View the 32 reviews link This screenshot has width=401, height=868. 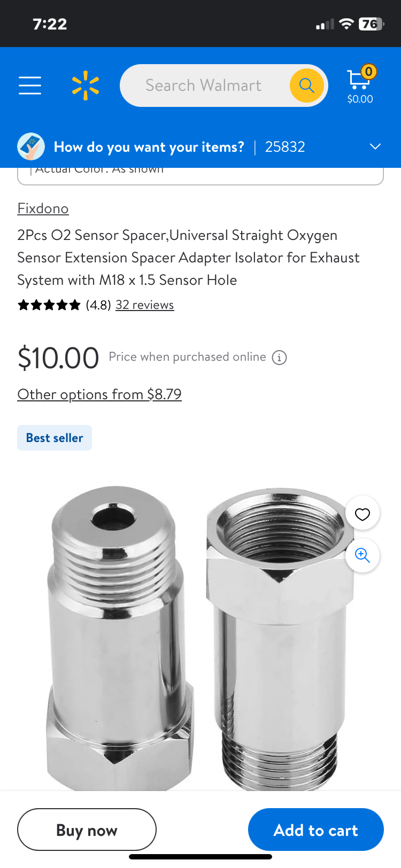click(x=145, y=305)
